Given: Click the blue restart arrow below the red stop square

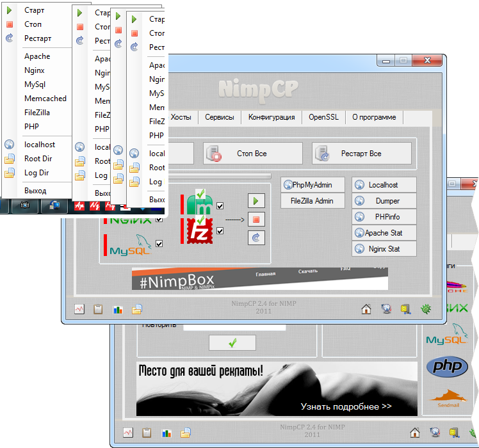Looking at the screenshot, I should coord(256,237).
